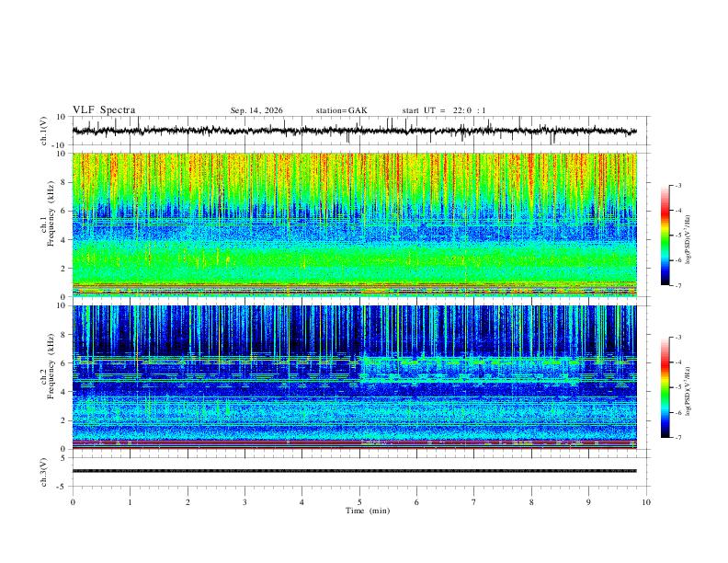The height and width of the screenshot is (563, 728).
Task: Click the 10 minute tick on time axis
Action: pyautogui.click(x=646, y=502)
